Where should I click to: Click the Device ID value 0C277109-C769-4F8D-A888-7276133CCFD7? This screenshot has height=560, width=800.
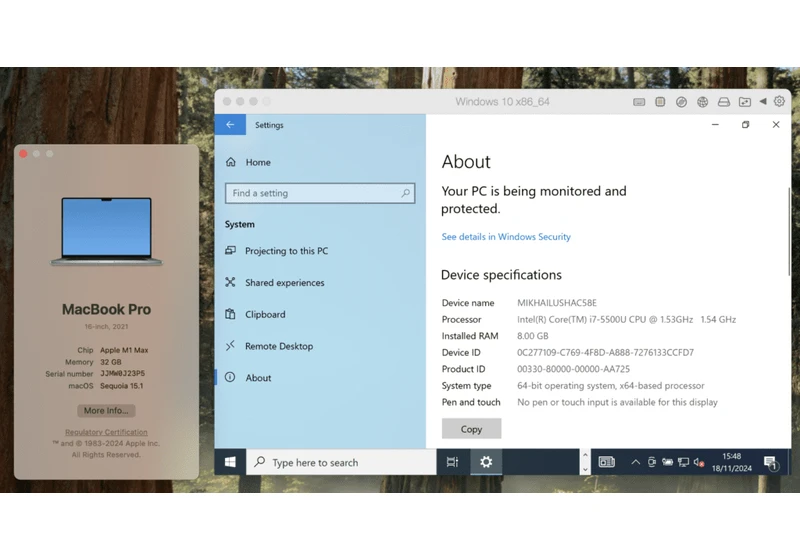pyautogui.click(x=606, y=352)
